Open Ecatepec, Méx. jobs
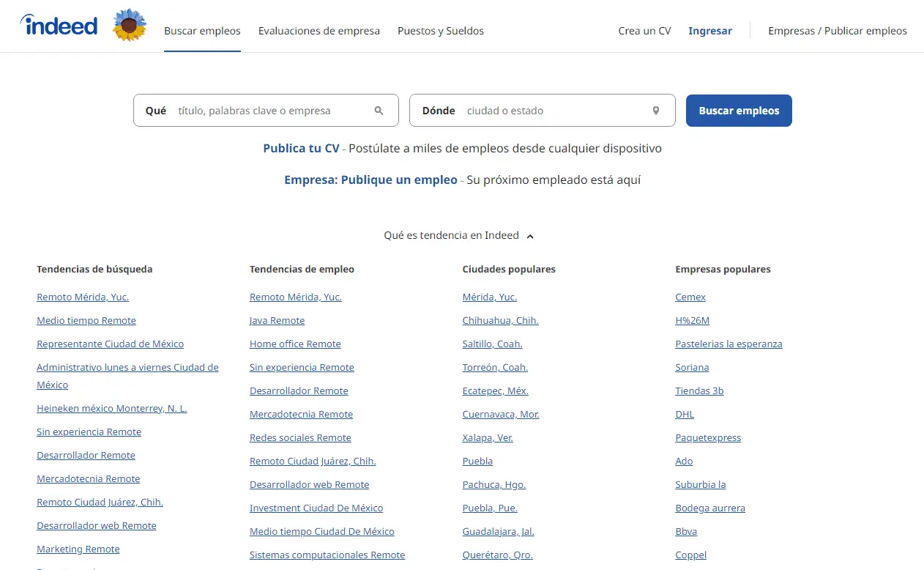Image resolution: width=924 pixels, height=570 pixels. point(496,391)
